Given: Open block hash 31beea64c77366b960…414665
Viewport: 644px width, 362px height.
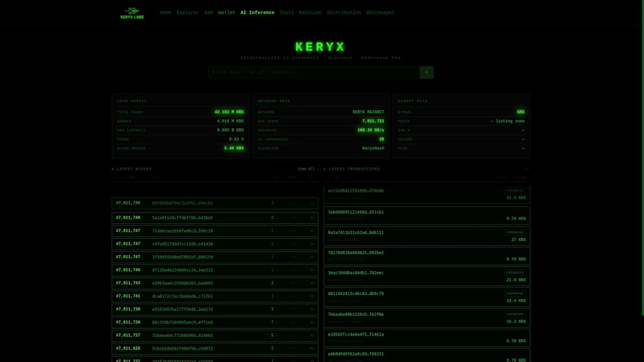Looking at the screenshot, I should click(182, 335).
